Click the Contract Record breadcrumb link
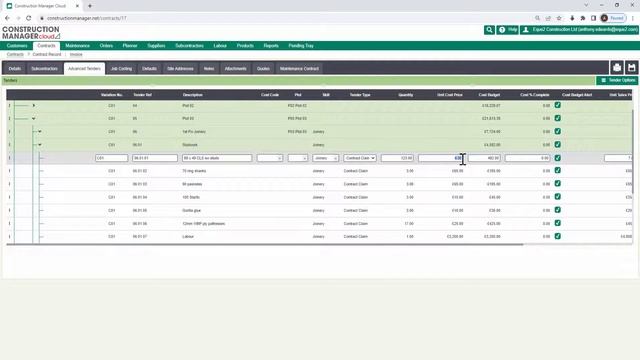Image resolution: width=640 pixels, height=360 pixels. click(x=47, y=54)
